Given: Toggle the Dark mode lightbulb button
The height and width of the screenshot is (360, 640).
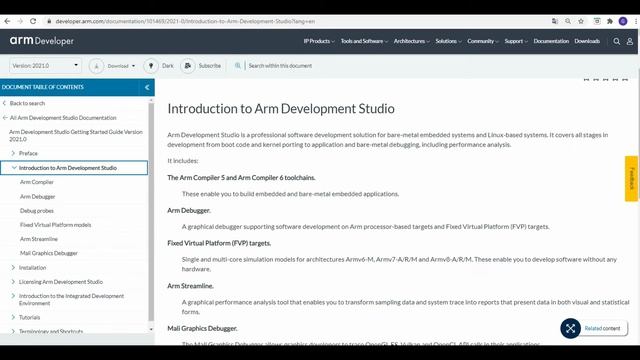Looking at the screenshot, I should pos(151,66).
